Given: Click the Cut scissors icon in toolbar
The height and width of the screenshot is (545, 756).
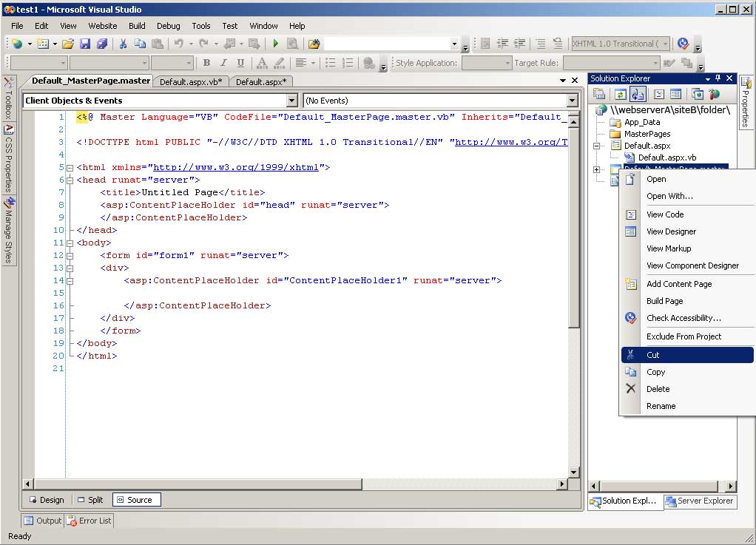Looking at the screenshot, I should pos(123,44).
